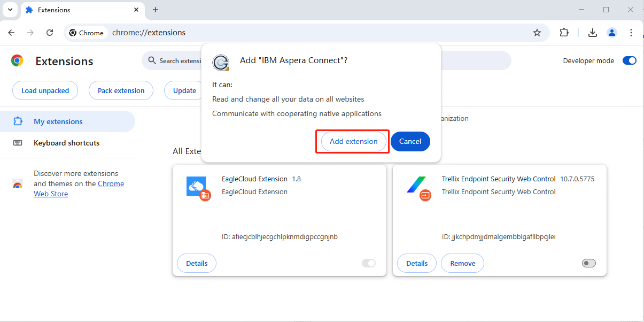
Task: Enable the EagleCloud Extension toggle
Action: 369,263
